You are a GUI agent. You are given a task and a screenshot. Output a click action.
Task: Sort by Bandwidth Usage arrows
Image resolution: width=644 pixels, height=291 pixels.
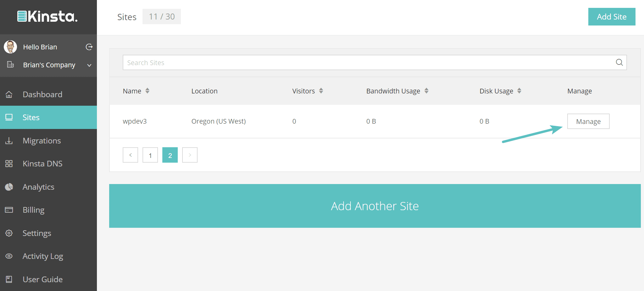[x=426, y=91]
